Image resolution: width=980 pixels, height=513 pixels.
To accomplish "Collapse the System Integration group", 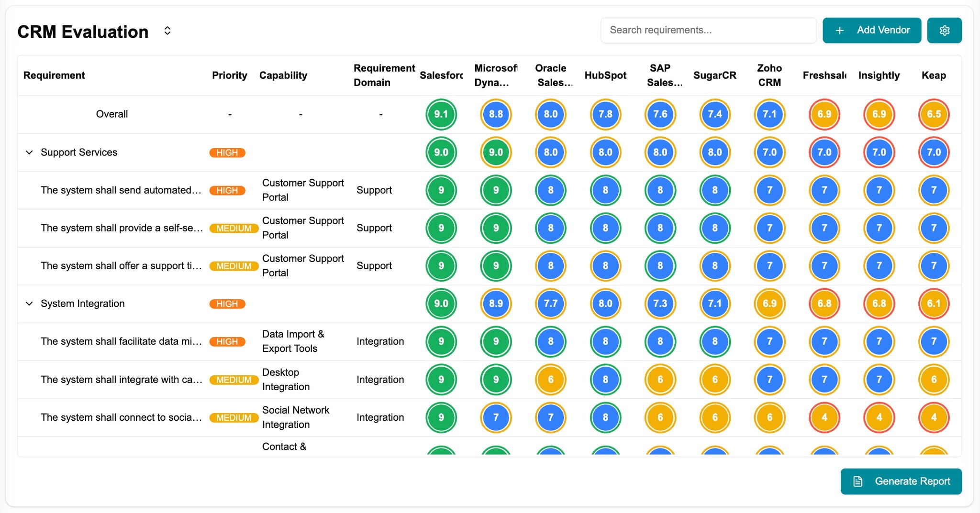I will click(x=29, y=304).
